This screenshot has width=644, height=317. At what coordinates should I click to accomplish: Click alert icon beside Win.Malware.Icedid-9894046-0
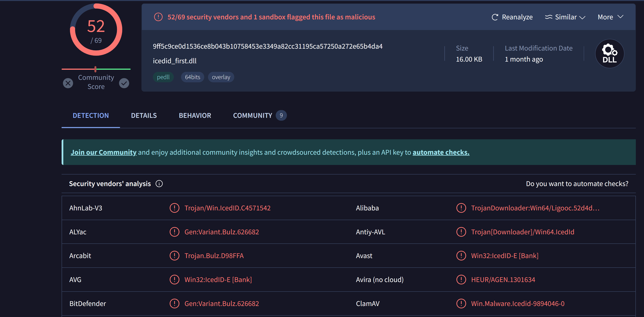pos(461,304)
